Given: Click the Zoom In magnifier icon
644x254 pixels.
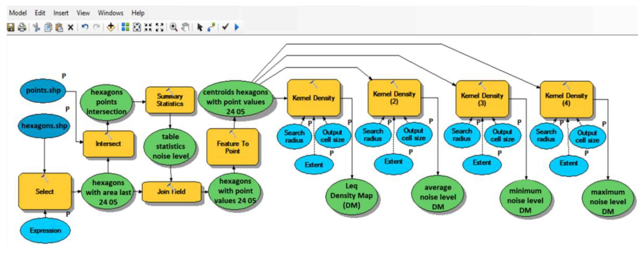Looking at the screenshot, I should point(173,27).
